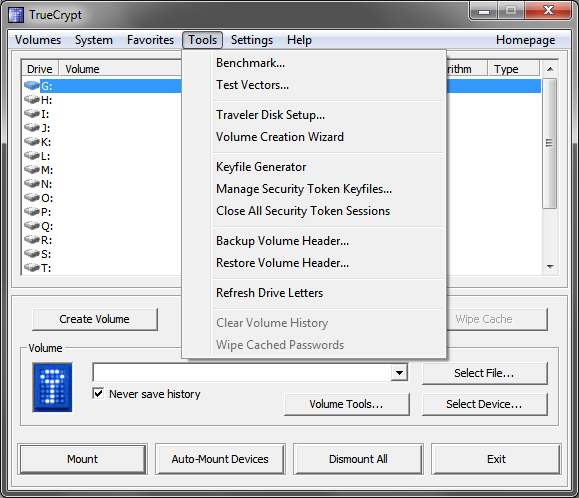The height and width of the screenshot is (498, 579).
Task: Select the G: drive icon
Action: [x=32, y=86]
